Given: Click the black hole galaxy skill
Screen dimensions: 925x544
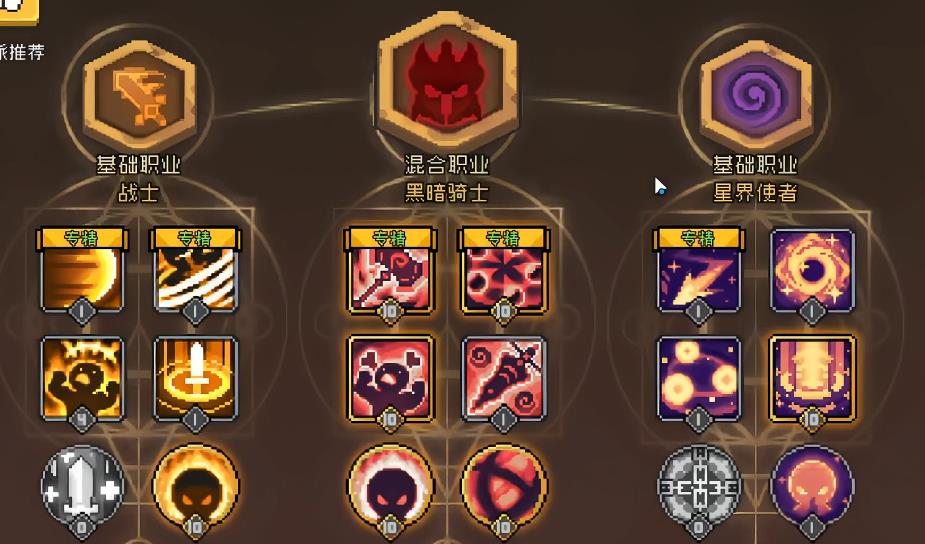Looking at the screenshot, I should pyautogui.click(x=812, y=270).
